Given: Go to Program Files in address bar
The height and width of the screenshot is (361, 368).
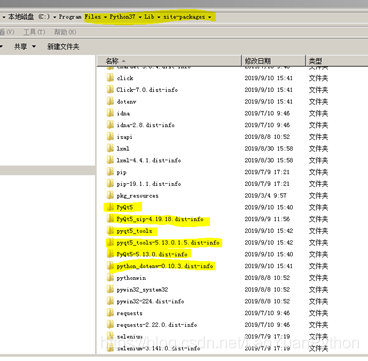Looking at the screenshot, I should [x=80, y=17].
